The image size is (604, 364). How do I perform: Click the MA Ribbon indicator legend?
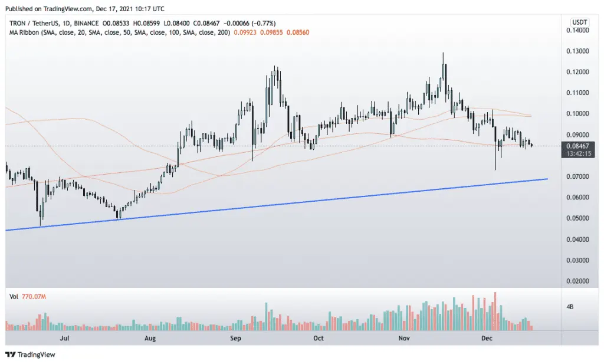coord(120,32)
